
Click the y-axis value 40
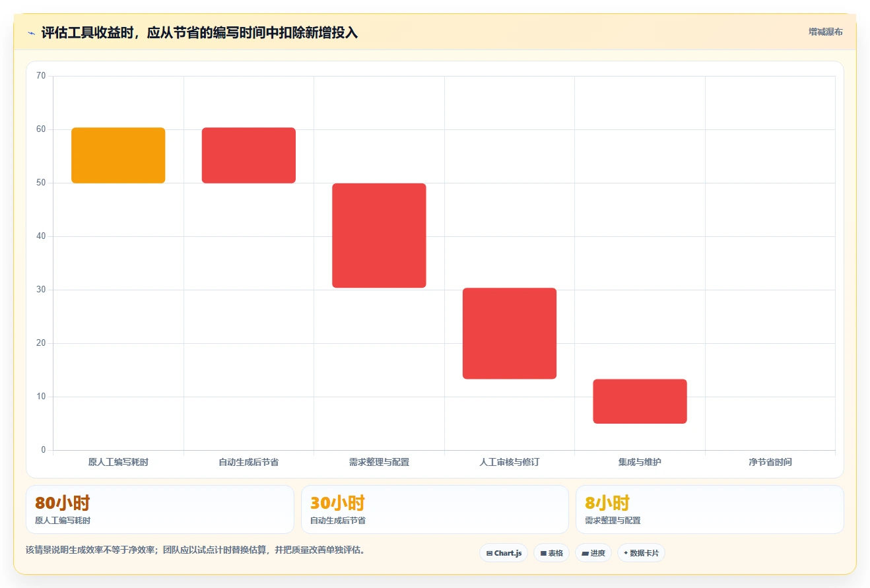click(x=41, y=236)
